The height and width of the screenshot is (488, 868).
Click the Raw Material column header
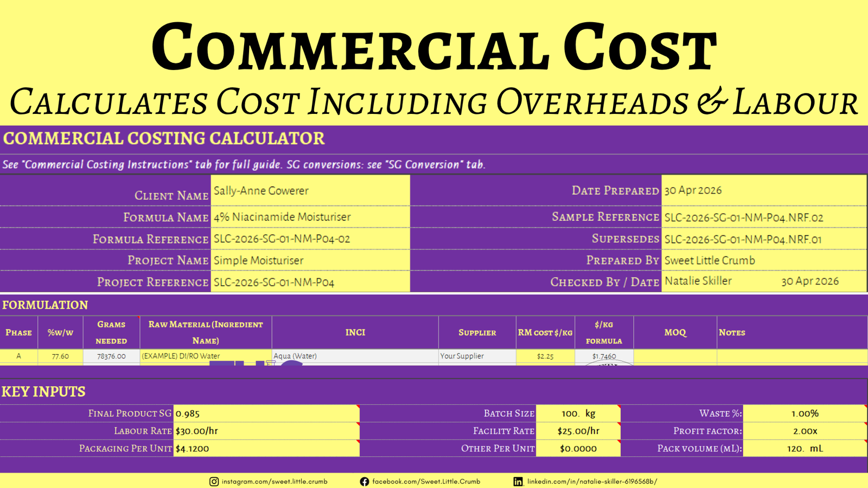(206, 332)
